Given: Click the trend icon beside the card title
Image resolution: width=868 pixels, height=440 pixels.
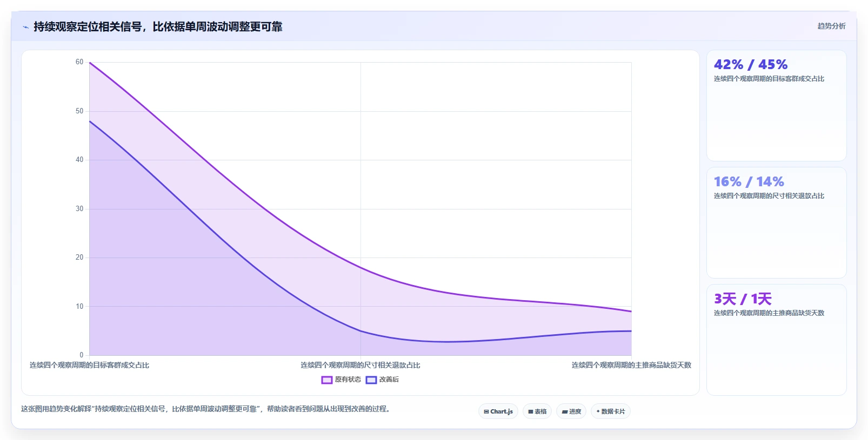Looking at the screenshot, I should [x=25, y=27].
